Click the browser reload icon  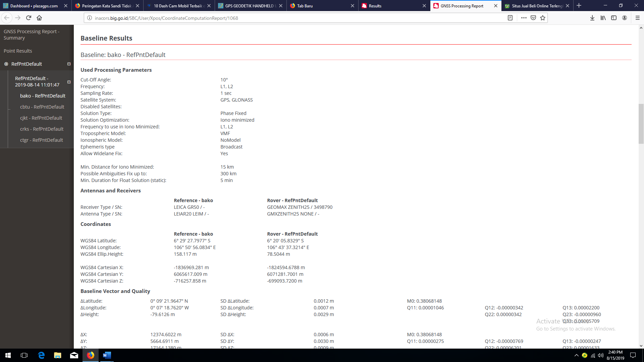29,18
